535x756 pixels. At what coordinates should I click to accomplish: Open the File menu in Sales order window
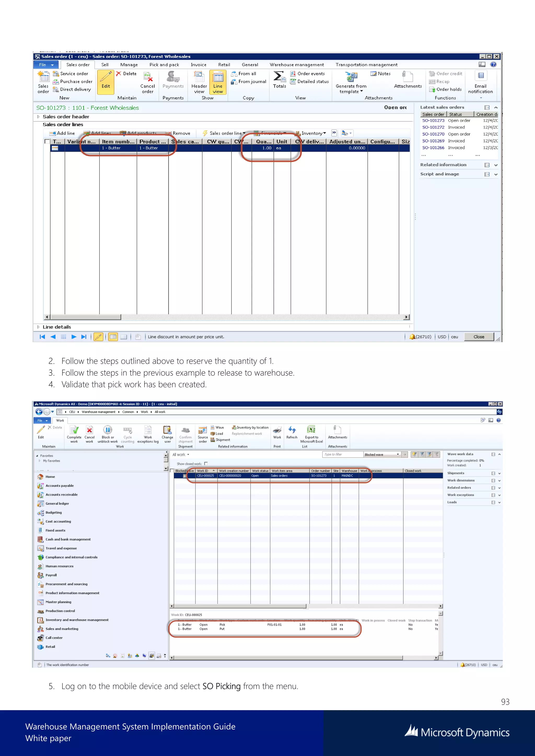(46, 64)
